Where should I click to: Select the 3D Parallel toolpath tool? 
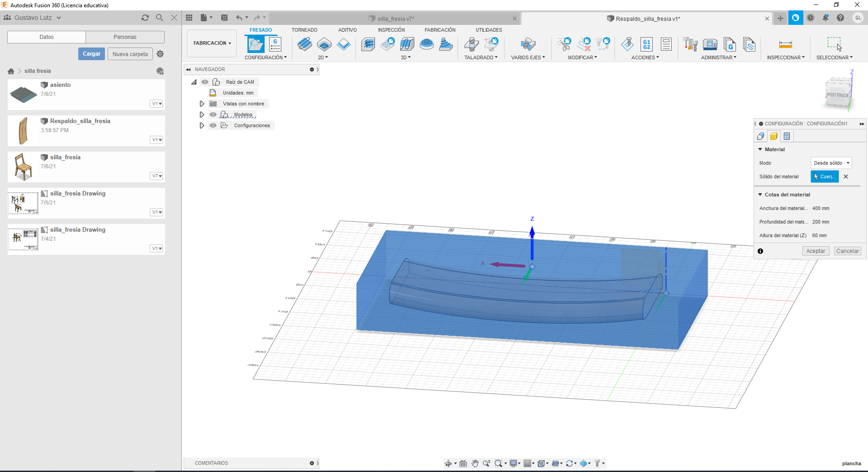point(407,44)
